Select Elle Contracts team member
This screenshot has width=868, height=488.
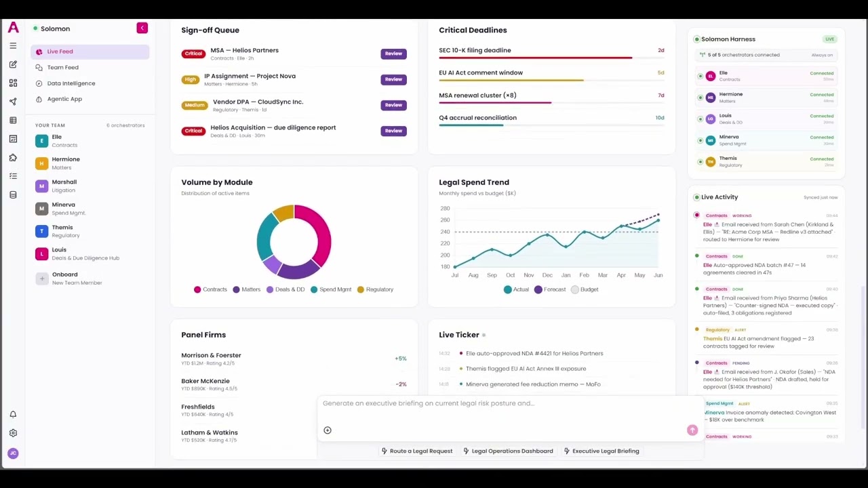[x=90, y=141]
